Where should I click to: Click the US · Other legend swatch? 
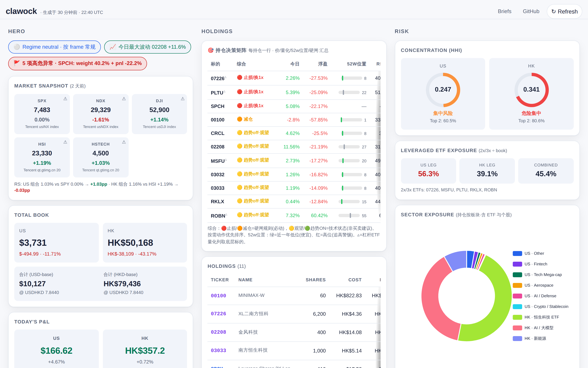(x=517, y=253)
